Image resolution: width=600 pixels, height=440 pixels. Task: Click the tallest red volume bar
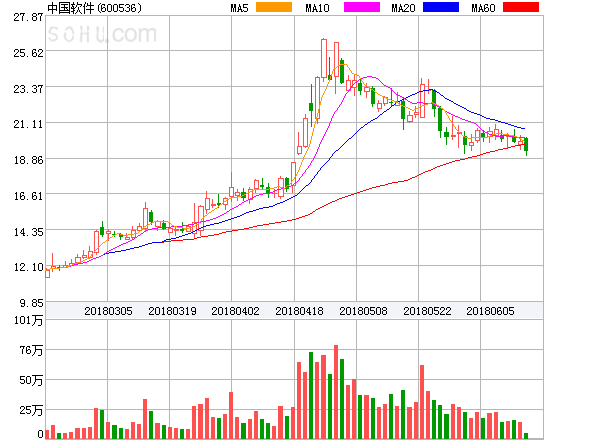(x=336, y=392)
